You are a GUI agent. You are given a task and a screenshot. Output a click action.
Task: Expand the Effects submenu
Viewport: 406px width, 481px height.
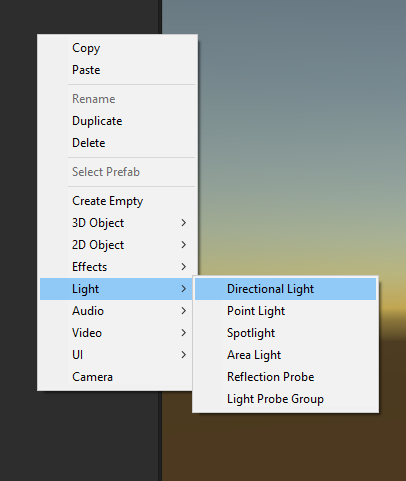(x=116, y=267)
